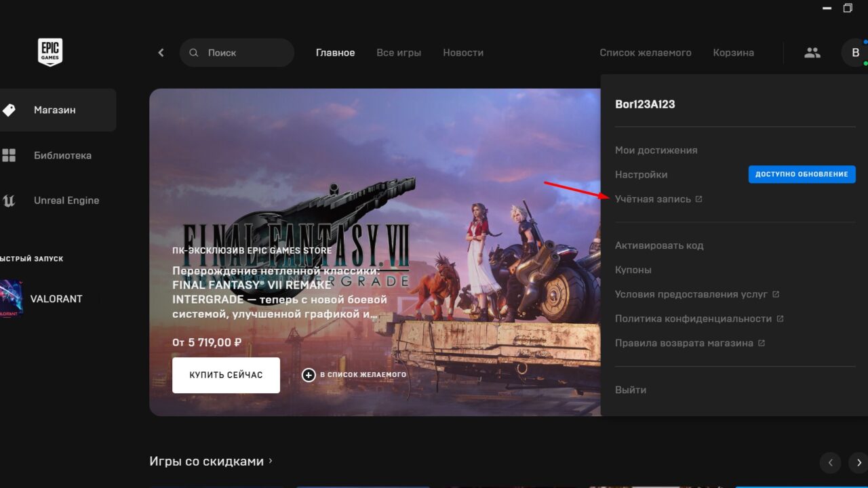The image size is (868, 488).
Task: Open the Friends icon in the header
Action: tap(812, 52)
